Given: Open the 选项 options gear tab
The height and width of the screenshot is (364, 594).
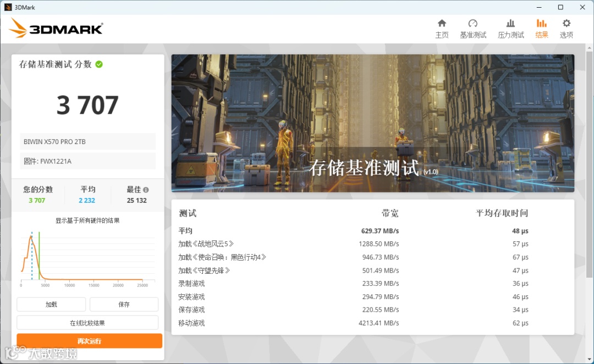Looking at the screenshot, I should [x=566, y=29].
